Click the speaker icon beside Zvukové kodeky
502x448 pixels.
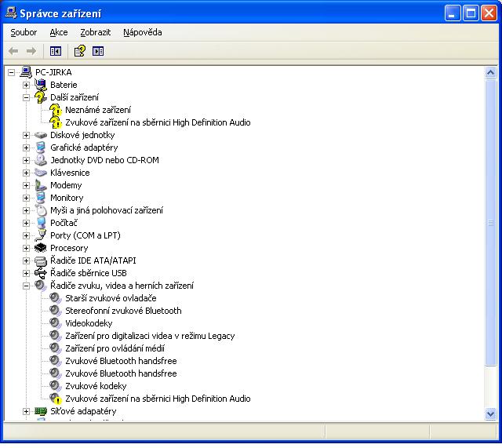[56, 386]
